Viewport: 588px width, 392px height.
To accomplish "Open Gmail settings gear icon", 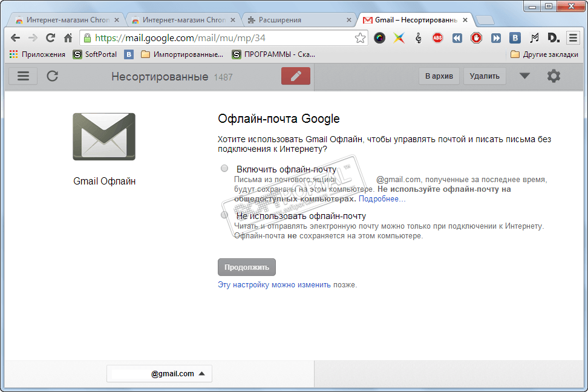I will coord(554,76).
